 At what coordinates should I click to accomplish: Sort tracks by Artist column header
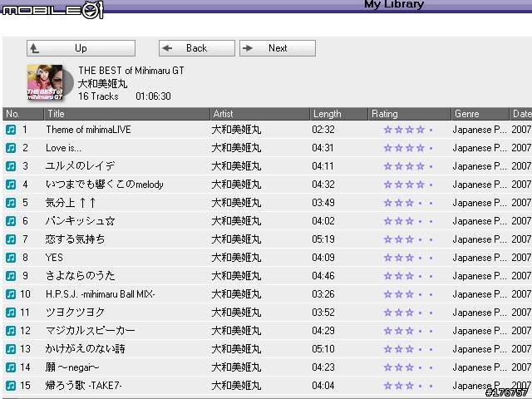point(260,114)
